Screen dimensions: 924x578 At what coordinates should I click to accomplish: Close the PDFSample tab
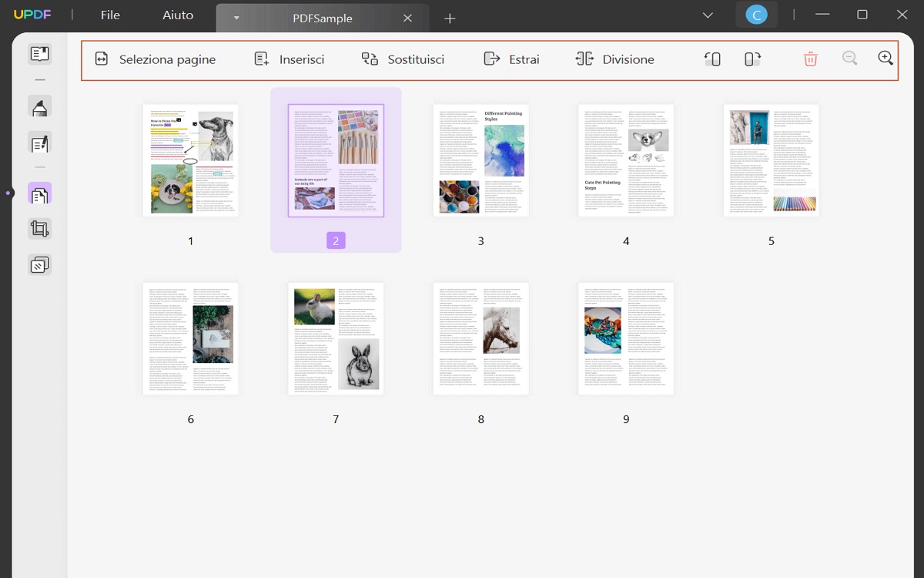(408, 18)
